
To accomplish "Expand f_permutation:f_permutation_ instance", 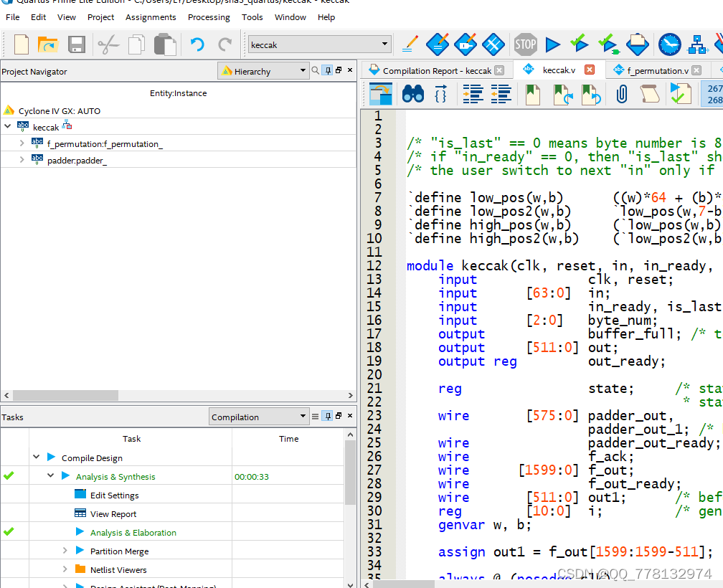I will (22, 143).
